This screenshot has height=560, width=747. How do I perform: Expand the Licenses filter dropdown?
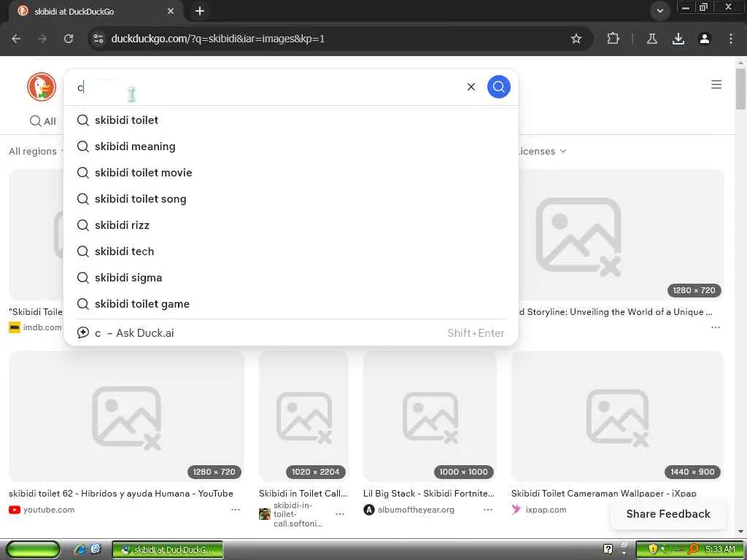point(542,151)
